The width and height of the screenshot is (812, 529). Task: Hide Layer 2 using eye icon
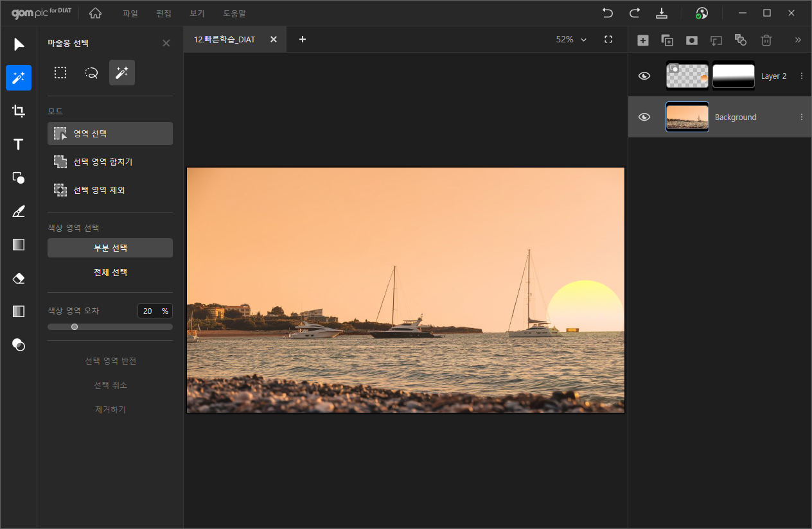(x=644, y=76)
